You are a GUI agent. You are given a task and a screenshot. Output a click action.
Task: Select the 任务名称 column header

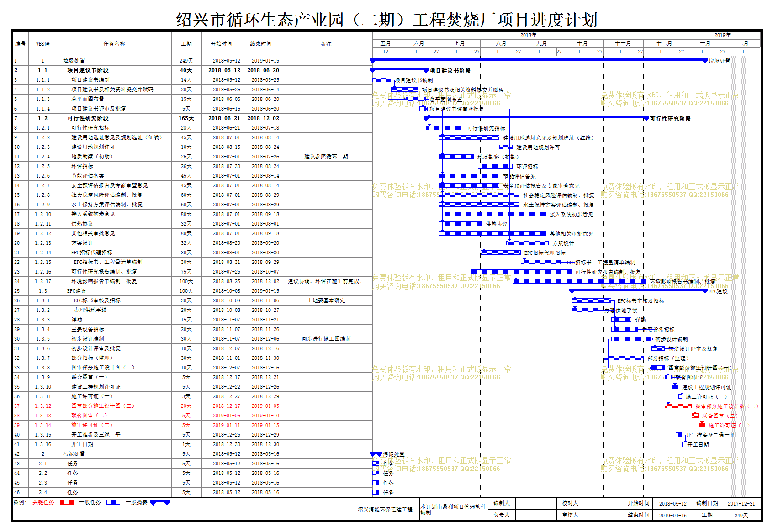click(x=114, y=44)
